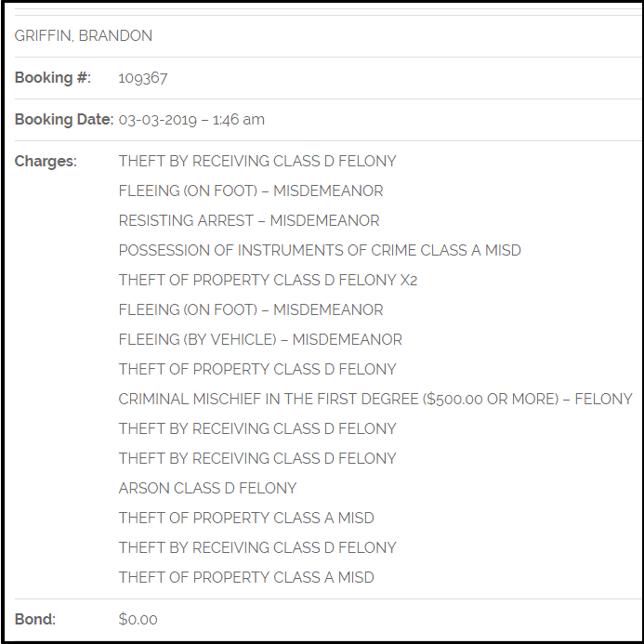Click the name GRIFFIN, BRANDON
The height and width of the screenshot is (644, 644).
pos(83,36)
